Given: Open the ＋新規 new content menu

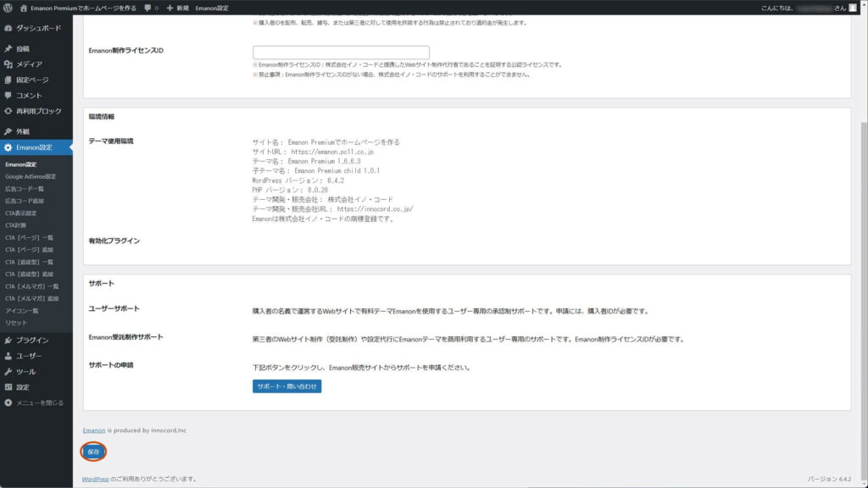Looking at the screenshot, I should (177, 8).
